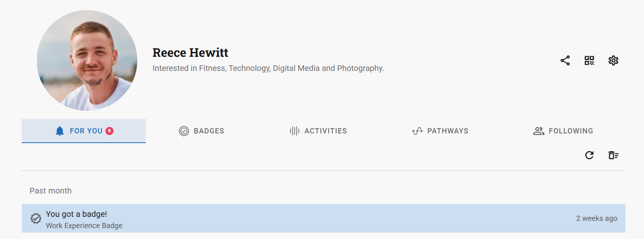The height and width of the screenshot is (239, 644).
Task: Click the Past month section heading
Action: tap(51, 191)
